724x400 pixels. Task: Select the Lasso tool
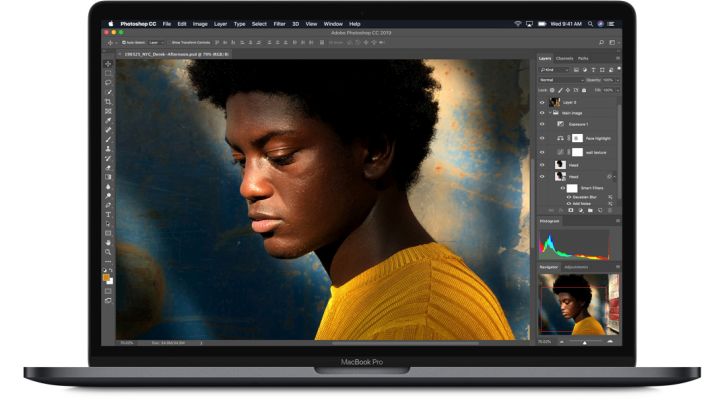[108, 83]
